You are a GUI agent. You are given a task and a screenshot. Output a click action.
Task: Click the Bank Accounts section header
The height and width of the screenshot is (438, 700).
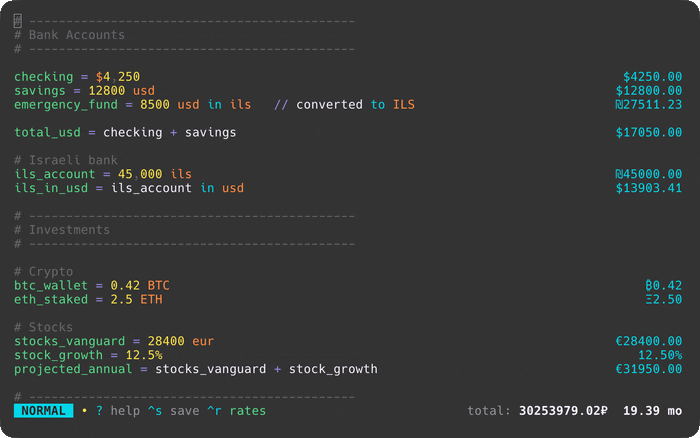pos(70,35)
